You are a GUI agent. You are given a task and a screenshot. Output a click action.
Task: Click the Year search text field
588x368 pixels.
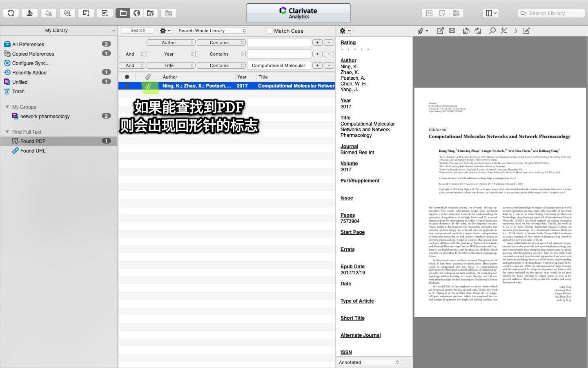(x=279, y=54)
